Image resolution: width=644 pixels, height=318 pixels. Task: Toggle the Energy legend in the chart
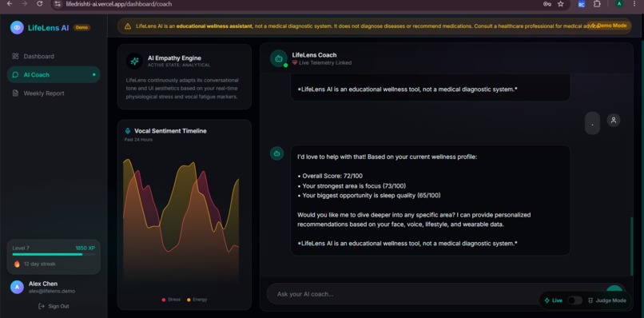(x=197, y=300)
